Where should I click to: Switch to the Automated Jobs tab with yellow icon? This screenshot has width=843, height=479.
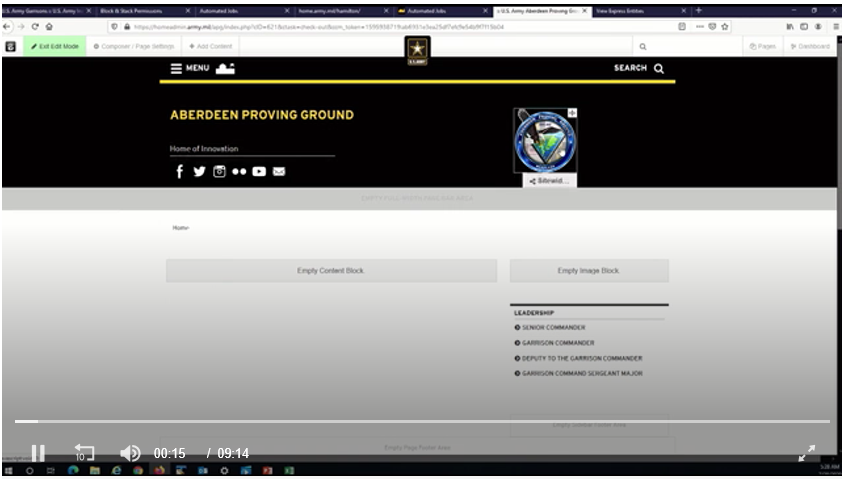442,11
